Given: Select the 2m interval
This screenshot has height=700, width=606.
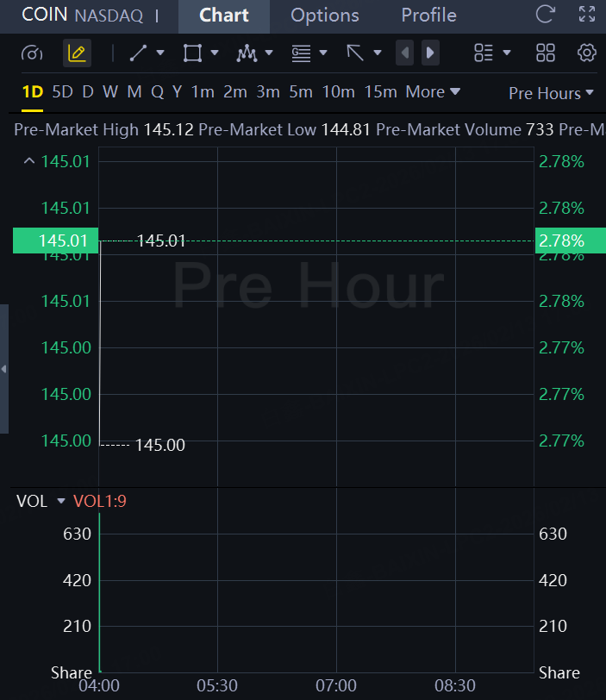Looking at the screenshot, I should click(x=235, y=92).
